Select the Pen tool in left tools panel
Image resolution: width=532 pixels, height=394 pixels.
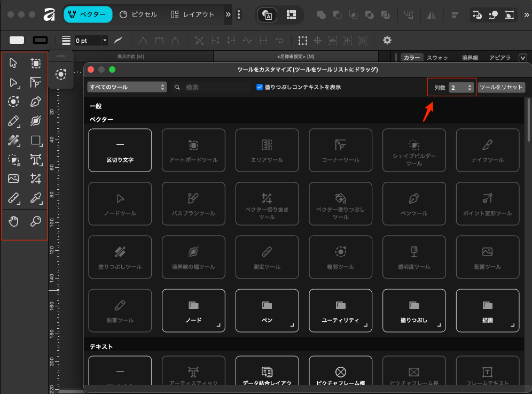point(36,102)
